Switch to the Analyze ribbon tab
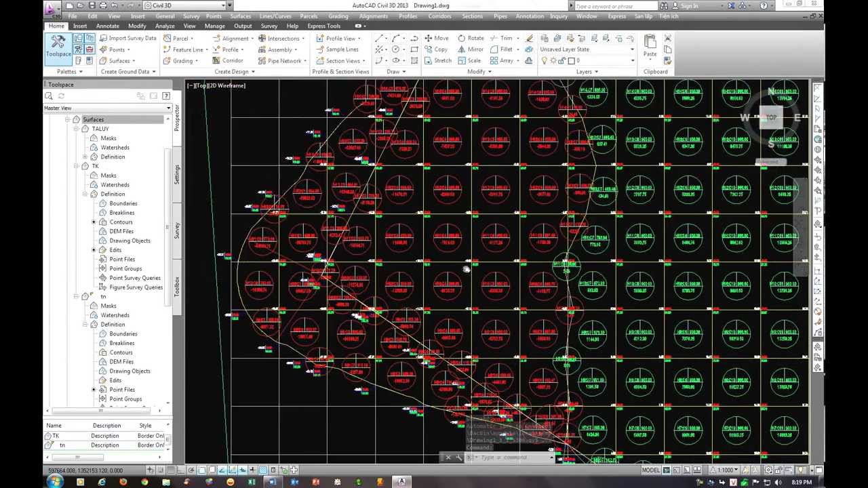The image size is (868, 488). pyautogui.click(x=165, y=26)
